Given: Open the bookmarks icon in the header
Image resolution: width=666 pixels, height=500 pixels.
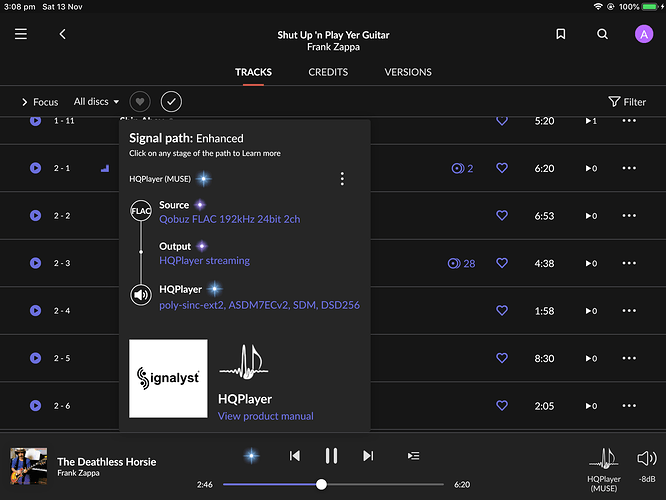Looking at the screenshot, I should (561, 34).
